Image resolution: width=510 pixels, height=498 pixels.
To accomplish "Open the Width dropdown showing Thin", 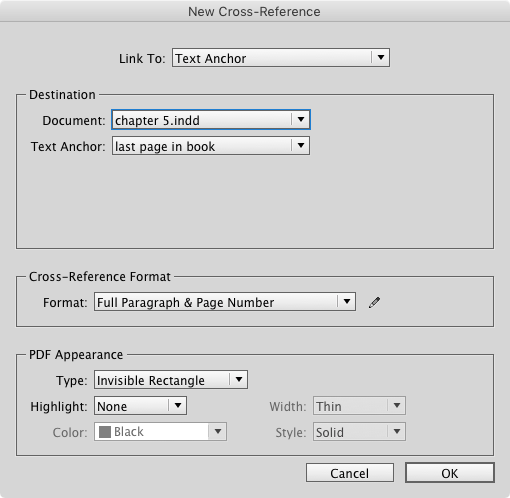I will click(359, 406).
